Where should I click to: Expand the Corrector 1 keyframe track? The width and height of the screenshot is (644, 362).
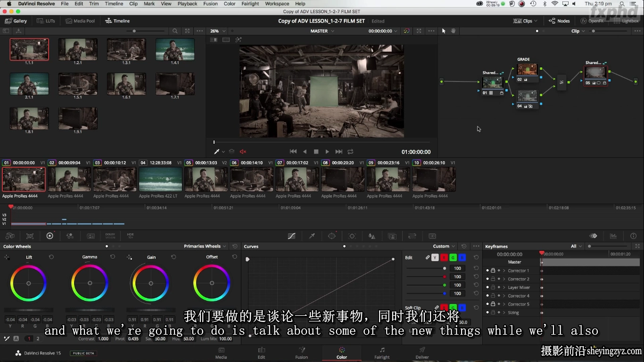pyautogui.click(x=504, y=271)
